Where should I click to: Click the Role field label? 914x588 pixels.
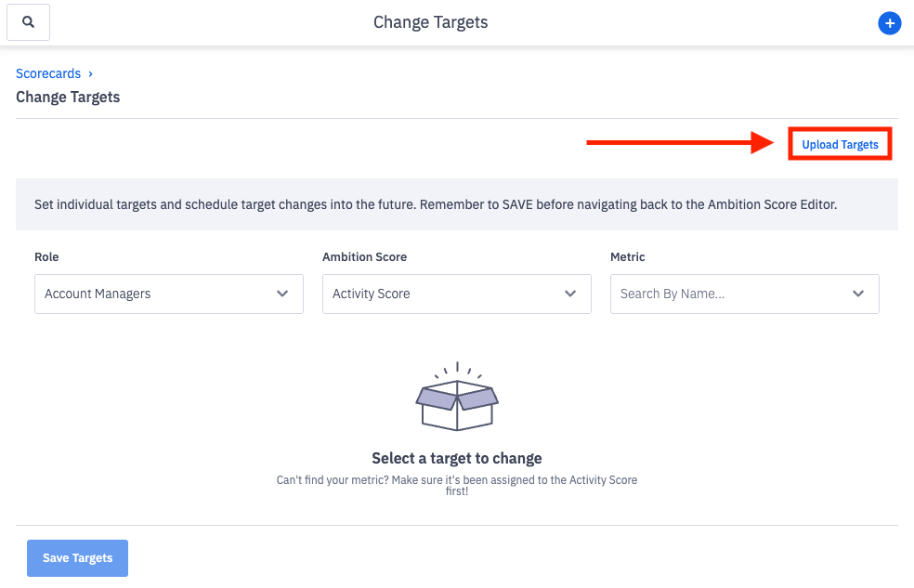click(46, 256)
